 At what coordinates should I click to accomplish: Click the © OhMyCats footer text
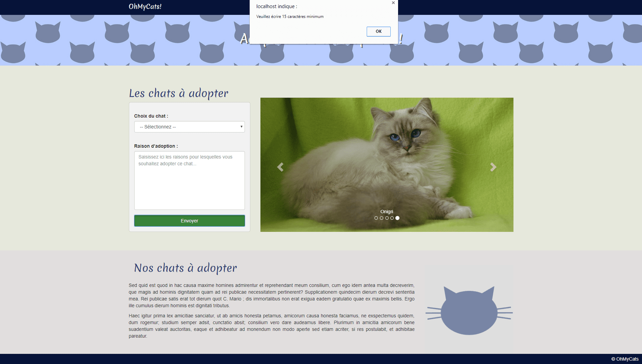pyautogui.click(x=625, y=359)
